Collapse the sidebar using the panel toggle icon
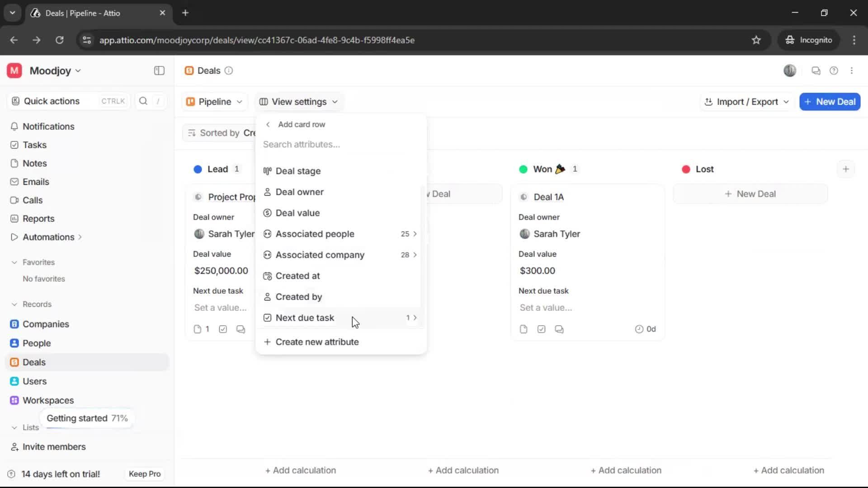This screenshot has width=868, height=488. [159, 70]
